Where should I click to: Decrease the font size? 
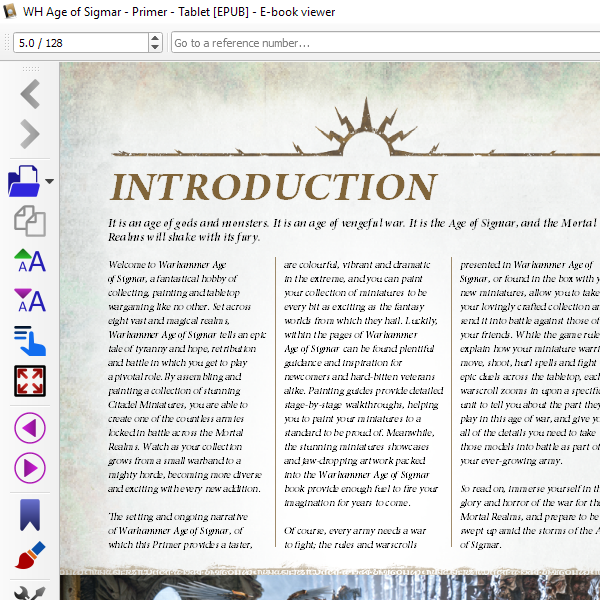(30, 301)
